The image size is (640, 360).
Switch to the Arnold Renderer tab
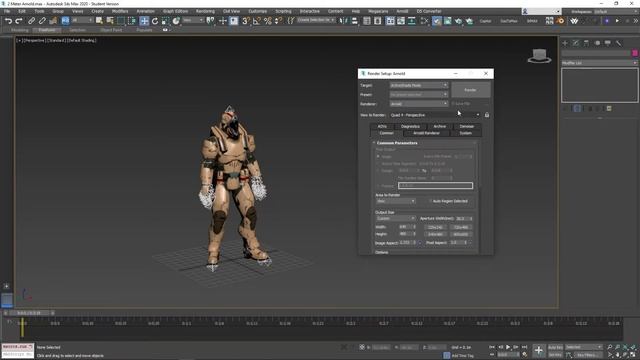tap(427, 133)
